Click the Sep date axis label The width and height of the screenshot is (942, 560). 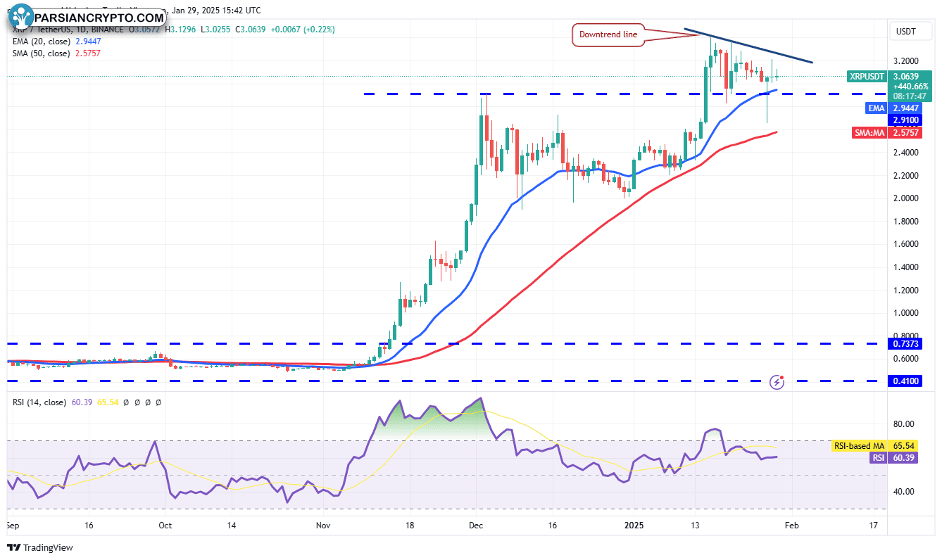13,525
